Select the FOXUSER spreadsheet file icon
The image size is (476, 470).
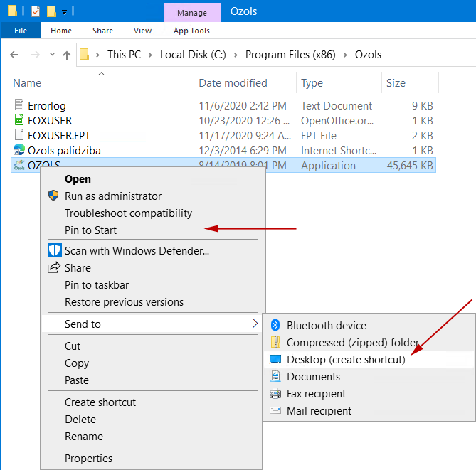pos(18,119)
